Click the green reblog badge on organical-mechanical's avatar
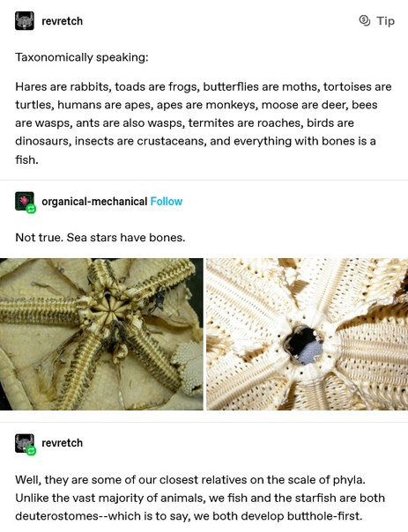The image size is (408, 532). 32,209
